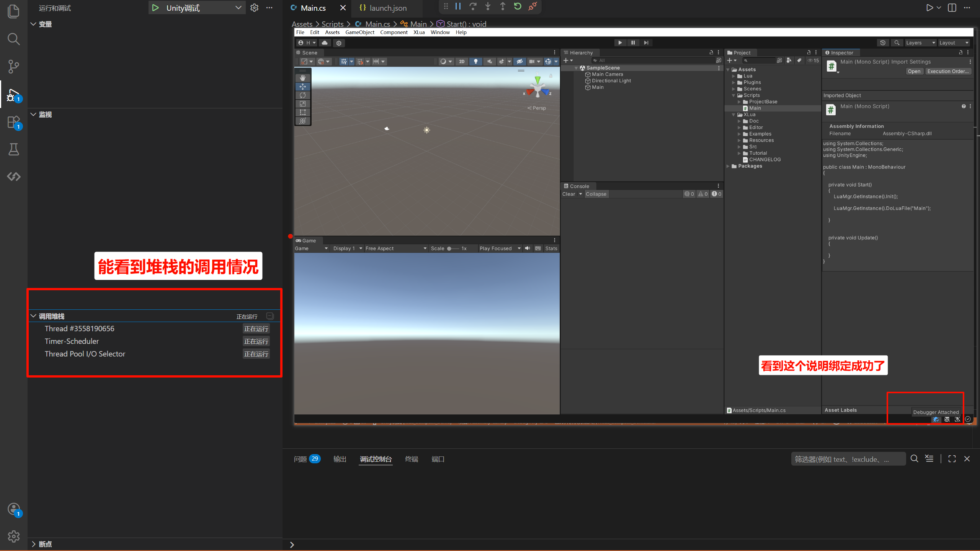980x551 pixels.
Task: Pause the debug session in toolbar
Action: tap(458, 7)
